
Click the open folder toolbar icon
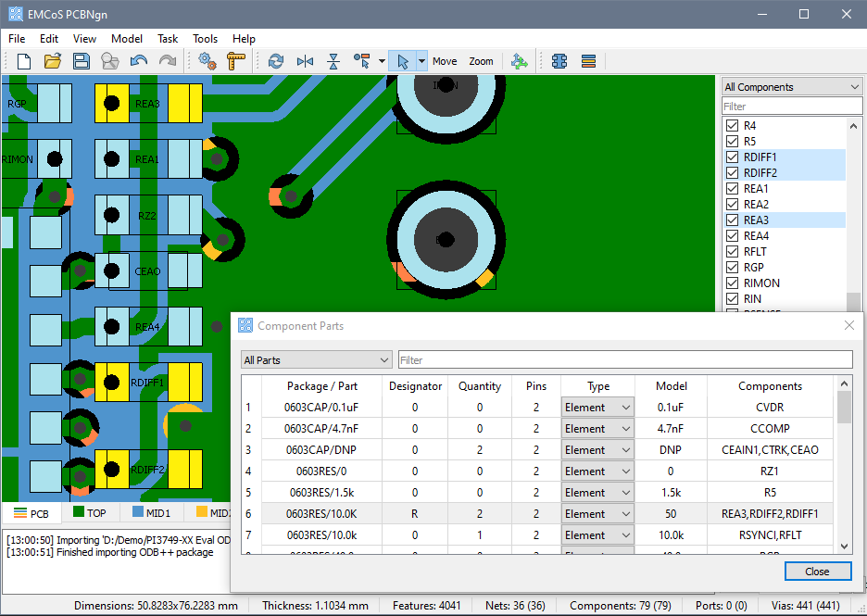pos(53,61)
